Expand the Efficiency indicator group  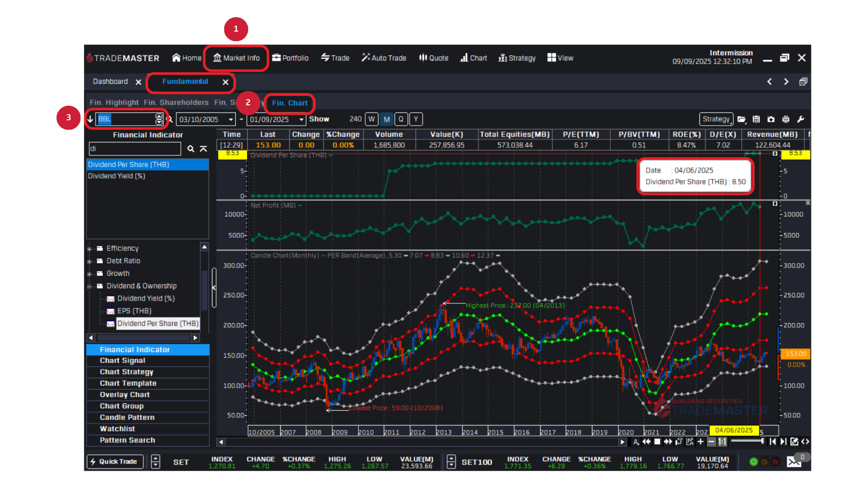tap(90, 249)
